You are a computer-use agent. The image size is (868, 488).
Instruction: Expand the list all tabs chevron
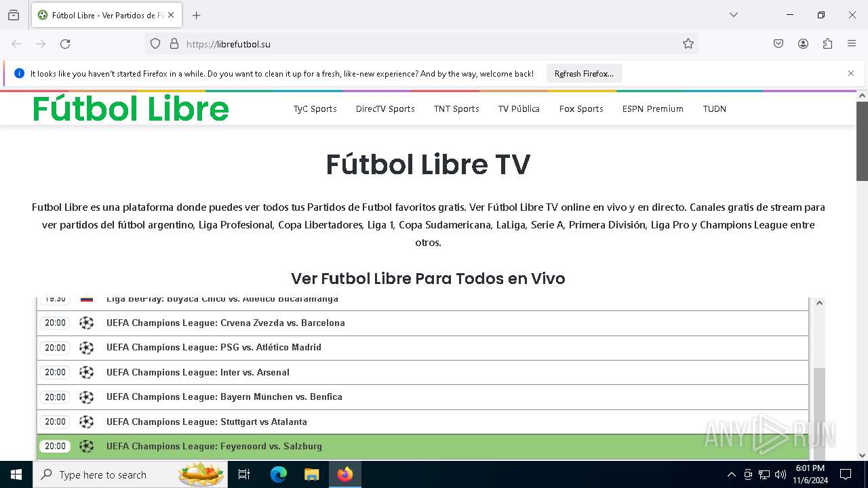coord(734,15)
